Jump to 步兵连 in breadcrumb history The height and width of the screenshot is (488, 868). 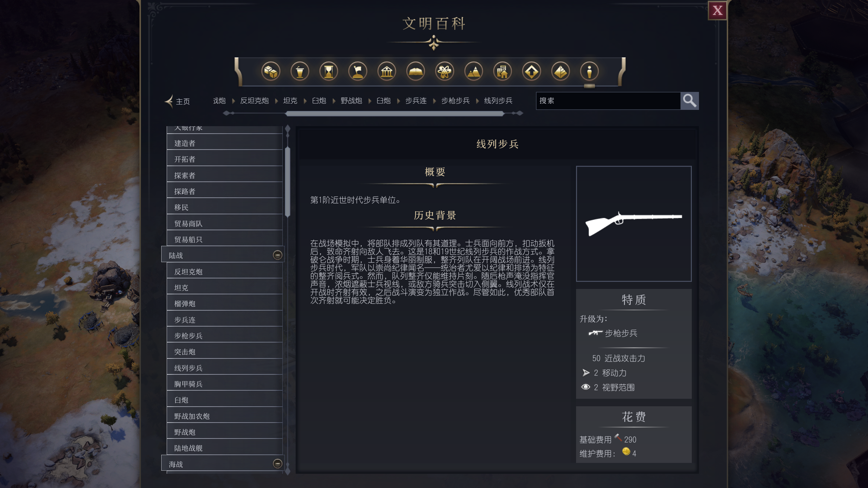[x=416, y=101]
